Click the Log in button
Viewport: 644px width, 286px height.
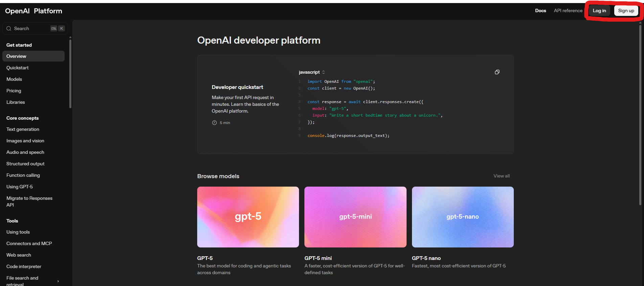599,11
